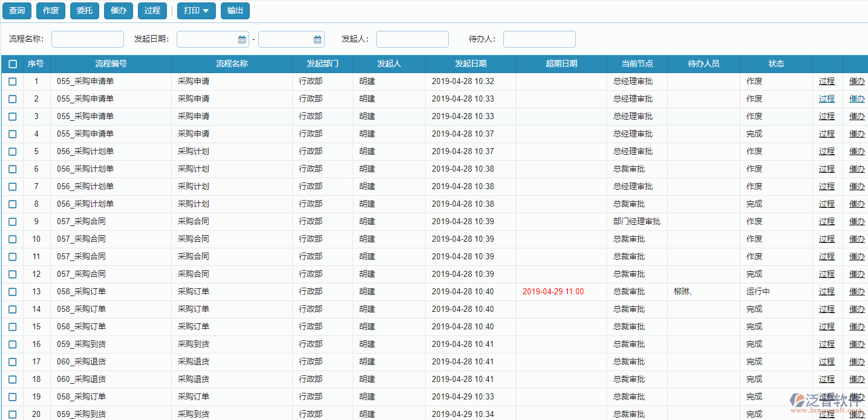Toggle the select-all header checkbox

click(x=13, y=64)
